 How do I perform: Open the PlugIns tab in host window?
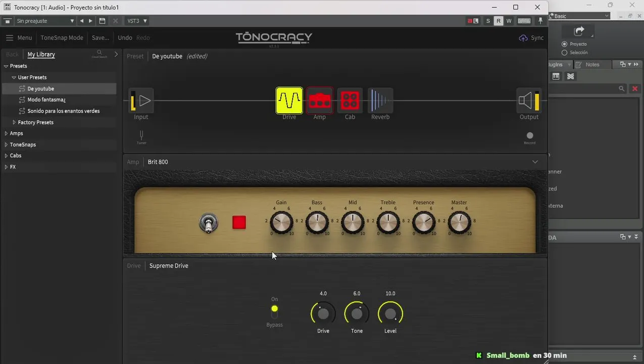click(x=560, y=65)
